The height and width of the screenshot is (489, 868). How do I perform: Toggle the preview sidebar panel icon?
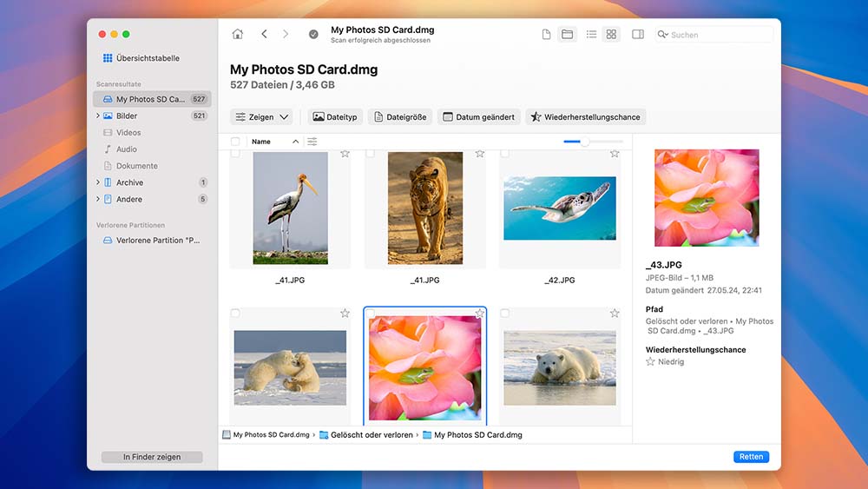[x=638, y=35]
